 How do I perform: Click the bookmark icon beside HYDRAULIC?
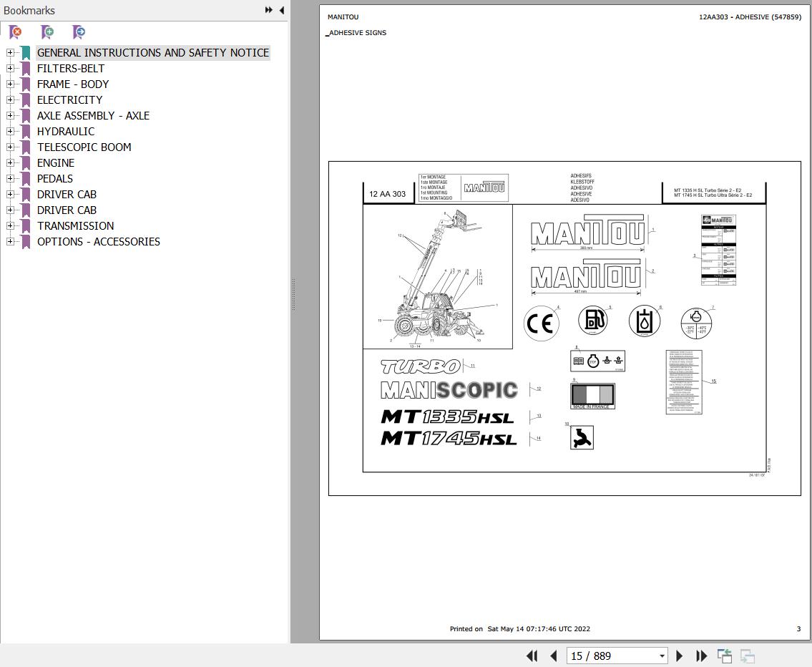(25, 132)
